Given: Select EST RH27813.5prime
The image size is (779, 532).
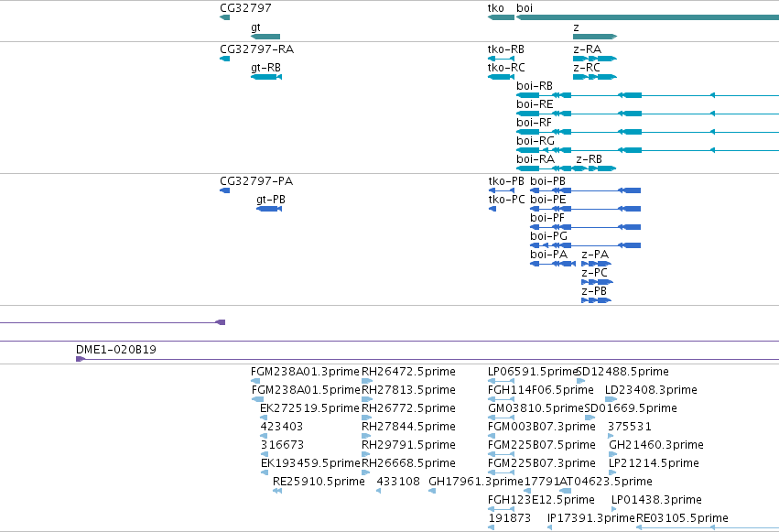Looking at the screenshot, I should (x=367, y=399).
